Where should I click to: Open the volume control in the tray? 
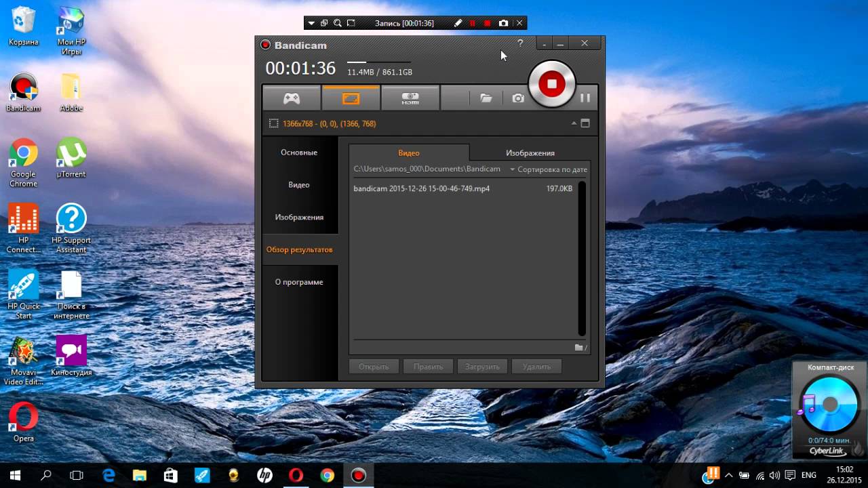(x=775, y=476)
